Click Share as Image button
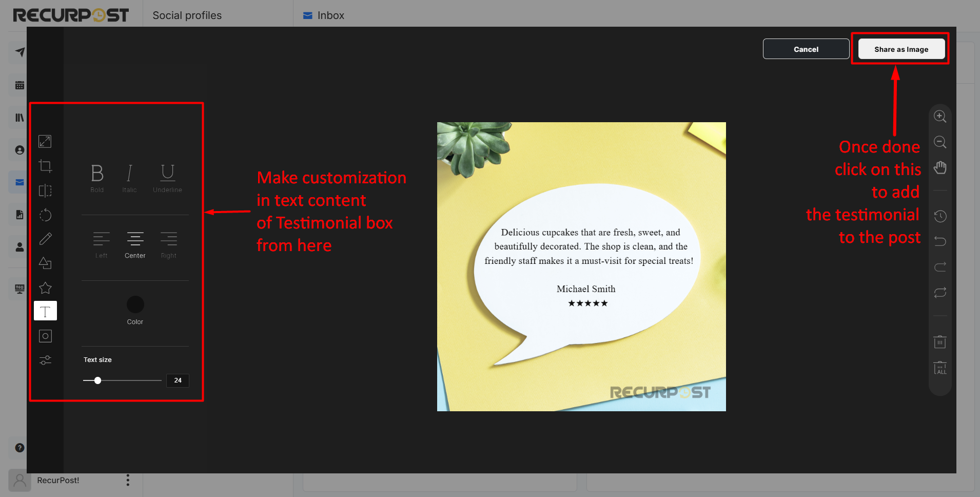 click(901, 49)
